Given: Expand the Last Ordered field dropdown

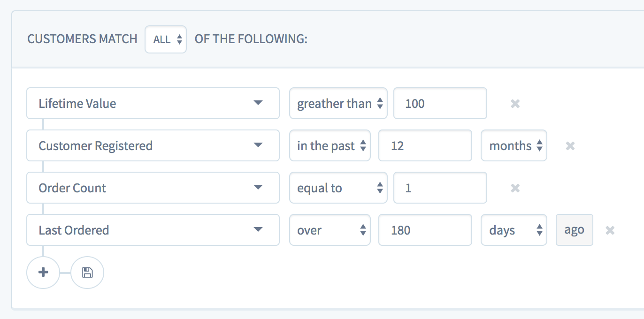Looking at the screenshot, I should pyautogui.click(x=153, y=230).
